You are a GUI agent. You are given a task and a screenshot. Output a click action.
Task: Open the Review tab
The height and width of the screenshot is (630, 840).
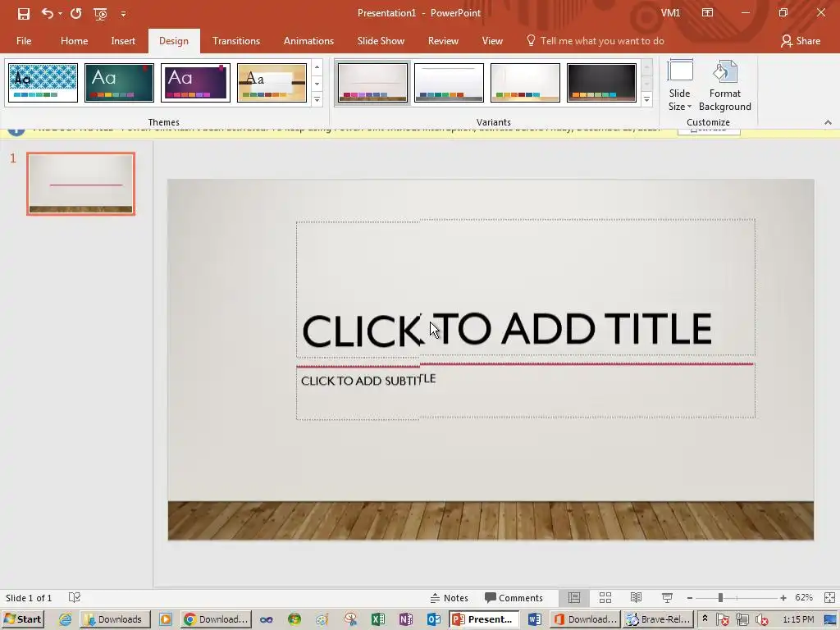point(443,41)
